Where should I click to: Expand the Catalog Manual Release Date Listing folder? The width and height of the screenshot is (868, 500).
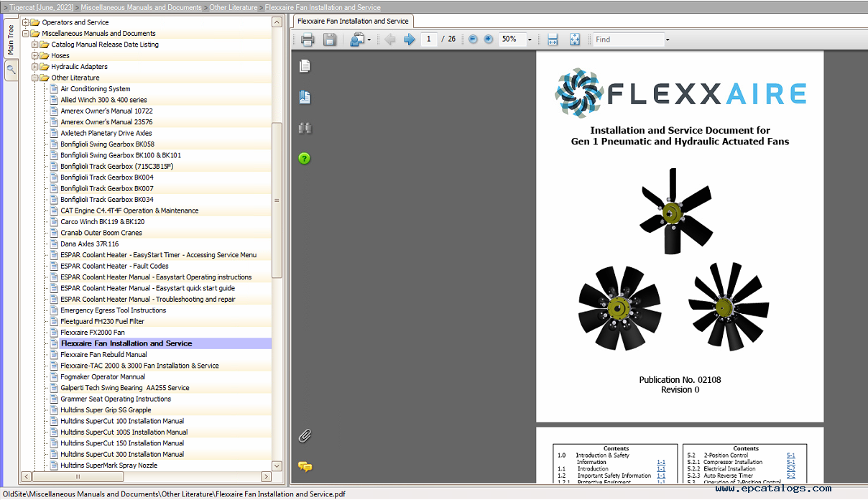pyautogui.click(x=35, y=45)
